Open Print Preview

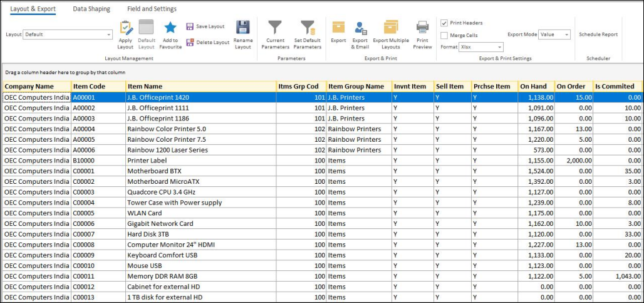[x=422, y=28]
